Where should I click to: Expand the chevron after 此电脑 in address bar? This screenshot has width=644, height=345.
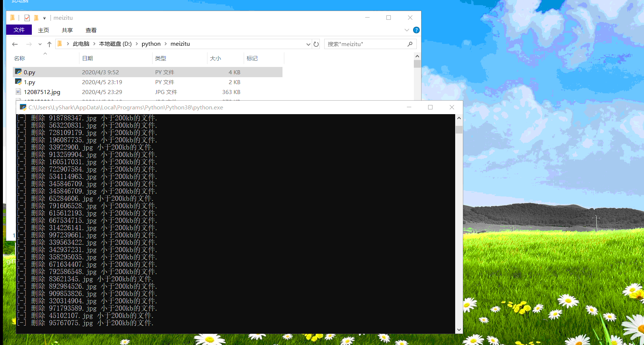pyautogui.click(x=94, y=44)
